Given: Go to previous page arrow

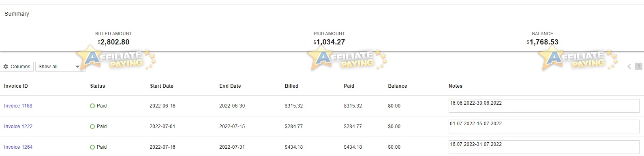Looking at the screenshot, I should click(x=629, y=66).
